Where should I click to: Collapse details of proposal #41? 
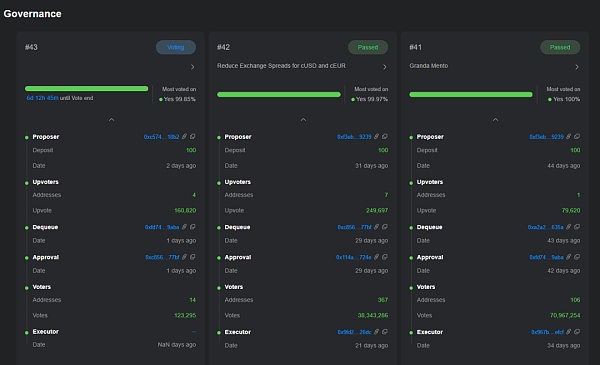496,120
